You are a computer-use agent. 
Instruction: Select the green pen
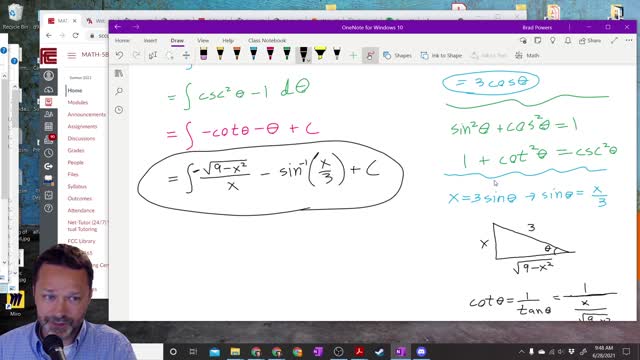coord(287,54)
